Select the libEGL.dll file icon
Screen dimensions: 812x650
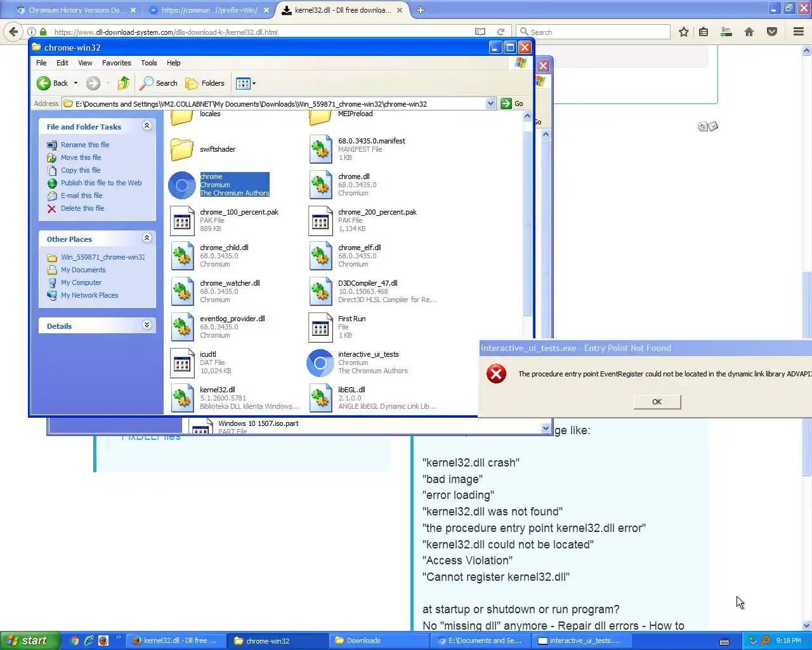pos(320,399)
